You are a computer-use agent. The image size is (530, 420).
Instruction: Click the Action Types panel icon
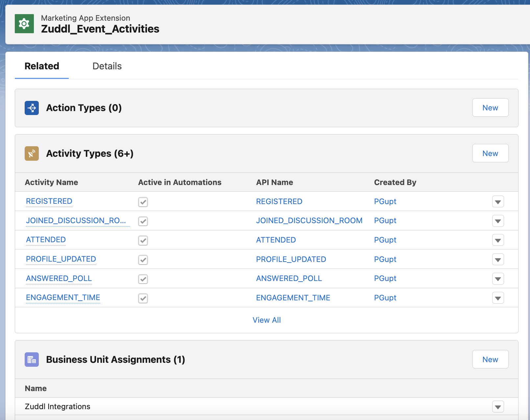tap(31, 108)
